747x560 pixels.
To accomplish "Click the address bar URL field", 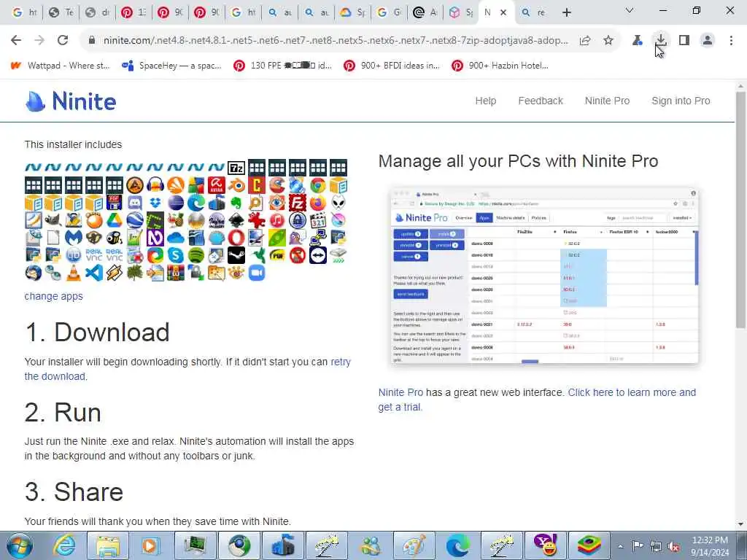I will (x=336, y=41).
